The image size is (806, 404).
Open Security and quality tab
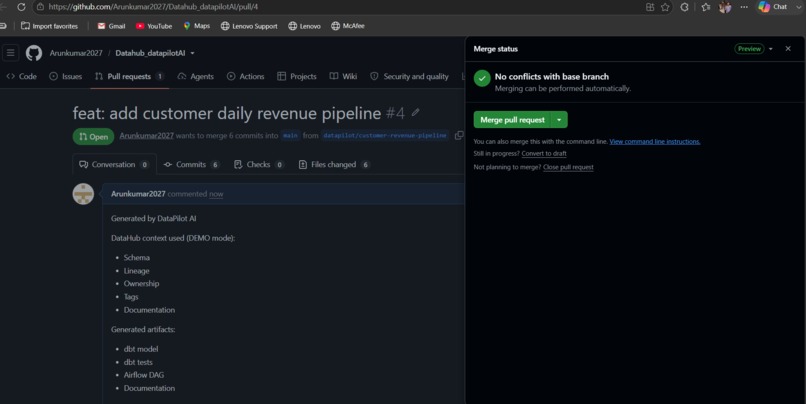(409, 76)
